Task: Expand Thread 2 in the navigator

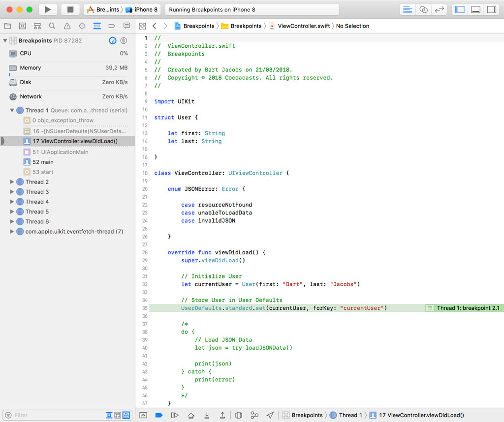Action: coord(12,181)
